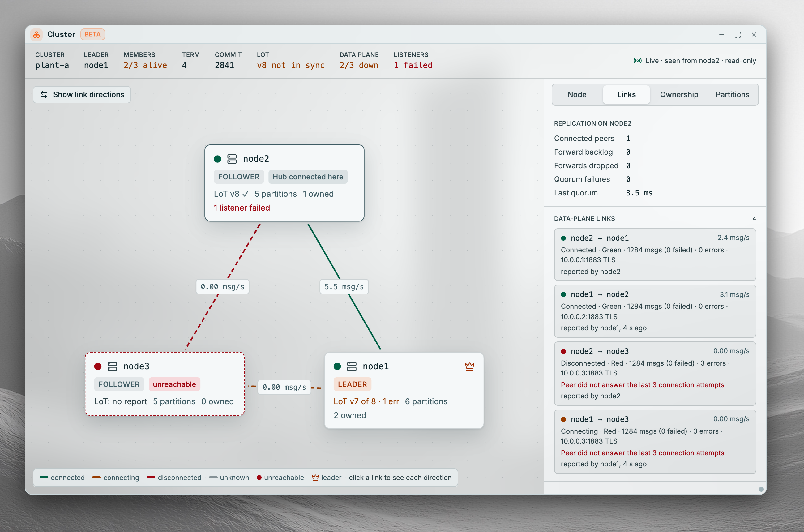Click the '2/3 alive' members value
Screen dimensions: 804x532
pos(145,65)
